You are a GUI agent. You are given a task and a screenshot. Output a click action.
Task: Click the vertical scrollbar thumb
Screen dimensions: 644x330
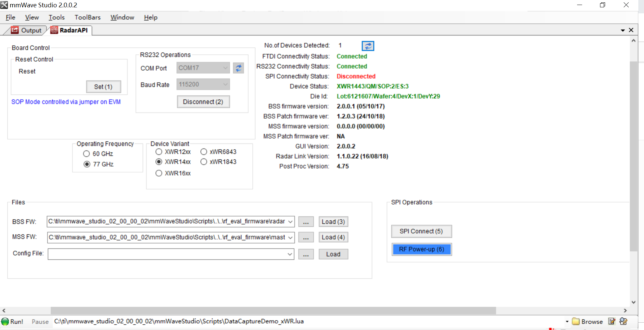[x=634, y=157]
